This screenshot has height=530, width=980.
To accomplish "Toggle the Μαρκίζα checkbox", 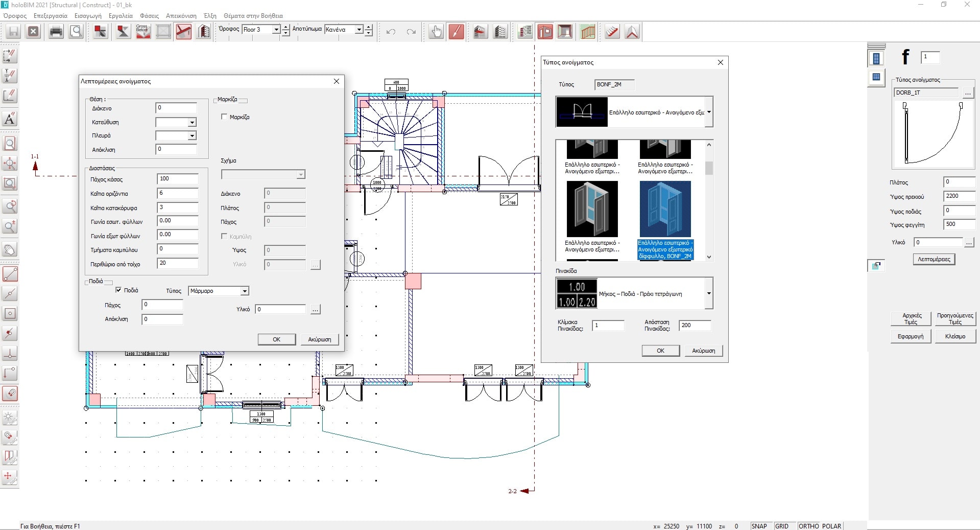I will tap(224, 117).
